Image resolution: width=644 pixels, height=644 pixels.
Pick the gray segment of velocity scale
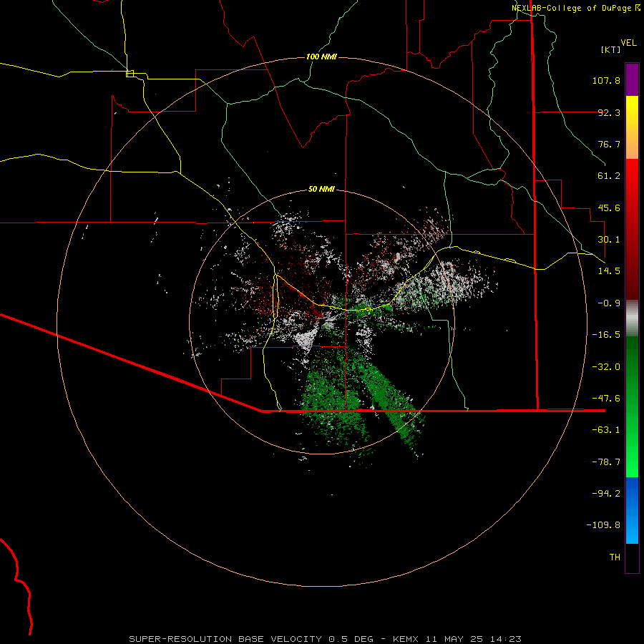click(x=632, y=318)
